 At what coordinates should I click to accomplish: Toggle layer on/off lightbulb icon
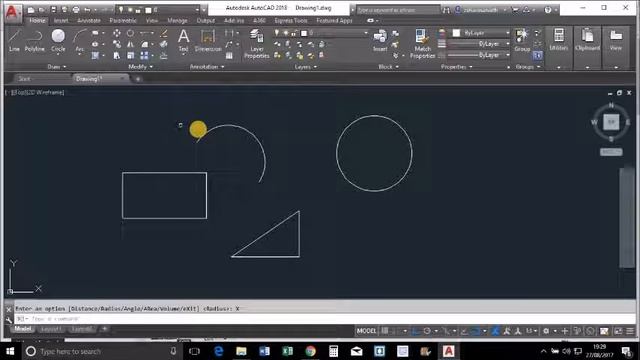click(277, 33)
